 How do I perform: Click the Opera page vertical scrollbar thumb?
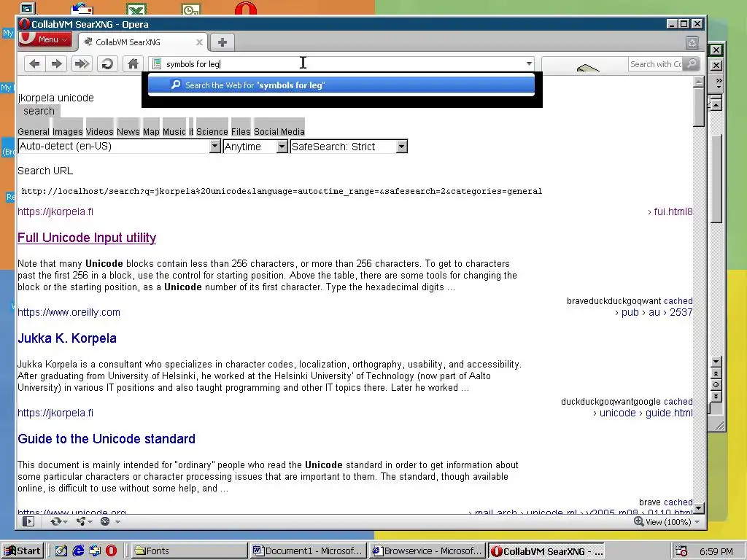[x=699, y=107]
